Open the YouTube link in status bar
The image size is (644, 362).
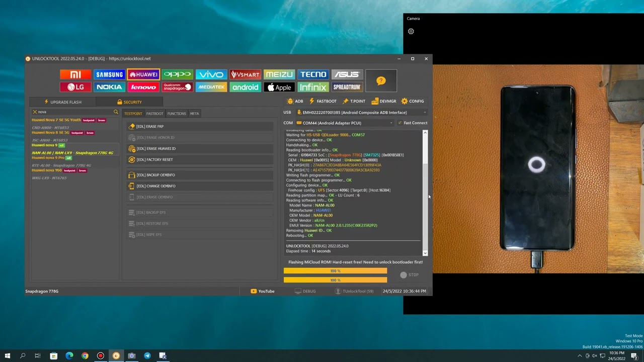[x=263, y=291]
